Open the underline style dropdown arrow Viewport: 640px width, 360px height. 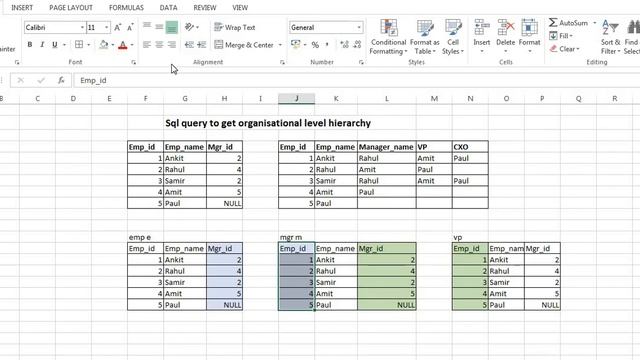click(64, 45)
